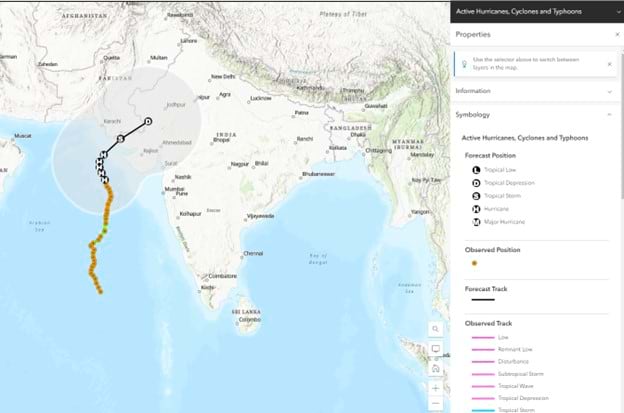Click the Tropical Storm forecast marker on map
The height and width of the screenshot is (413, 624).
121,138
